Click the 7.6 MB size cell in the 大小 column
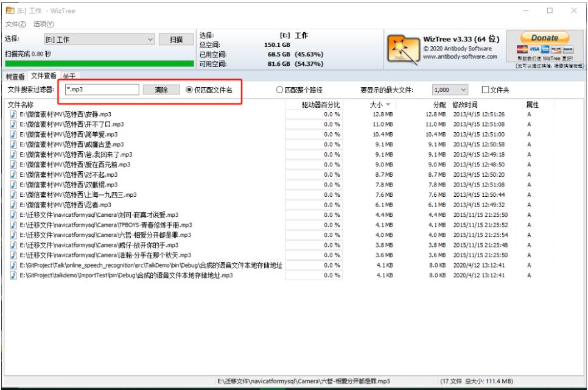The height and width of the screenshot is (390, 588). (384, 195)
